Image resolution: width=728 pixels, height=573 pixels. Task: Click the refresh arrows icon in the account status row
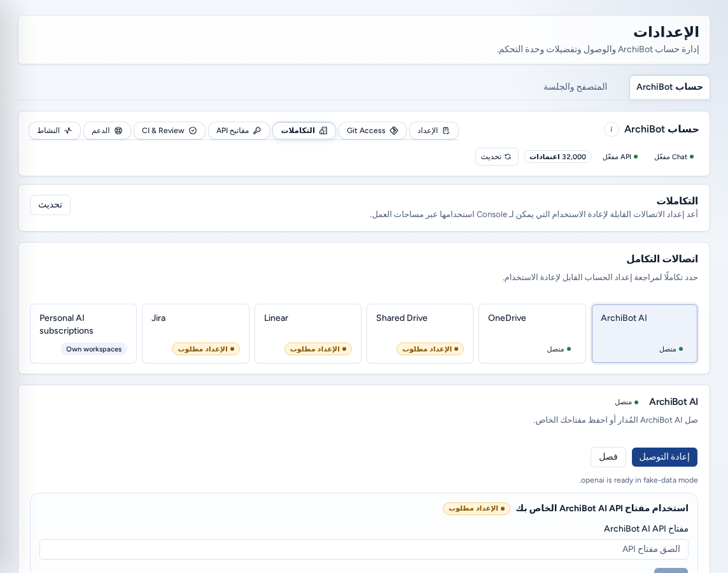click(x=508, y=157)
